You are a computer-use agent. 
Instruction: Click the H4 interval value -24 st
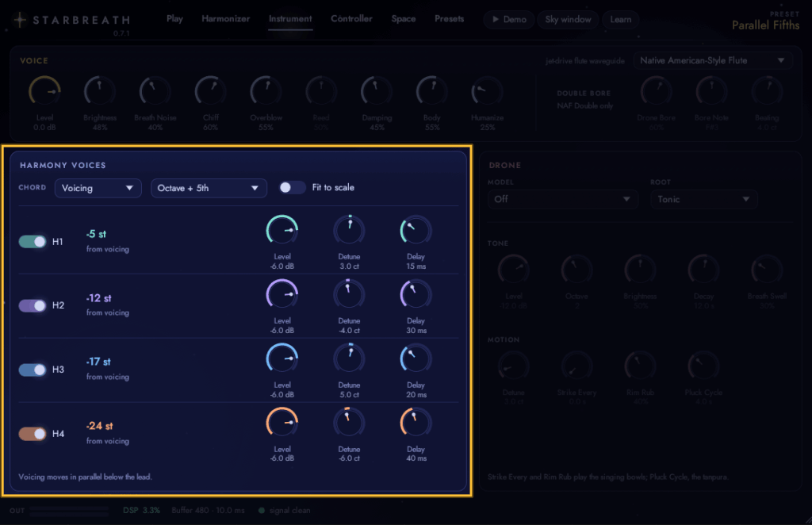[x=99, y=426]
